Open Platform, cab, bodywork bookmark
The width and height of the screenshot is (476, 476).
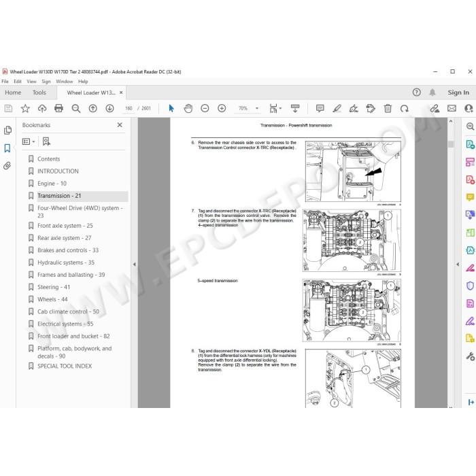(74, 352)
